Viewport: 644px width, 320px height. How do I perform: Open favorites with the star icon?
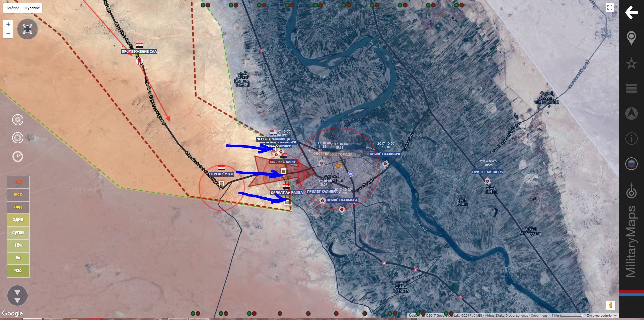tap(631, 63)
